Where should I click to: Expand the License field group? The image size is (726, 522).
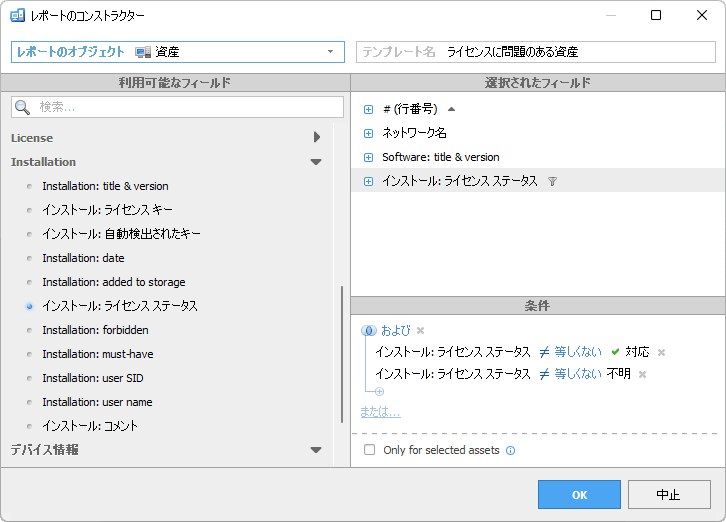316,138
